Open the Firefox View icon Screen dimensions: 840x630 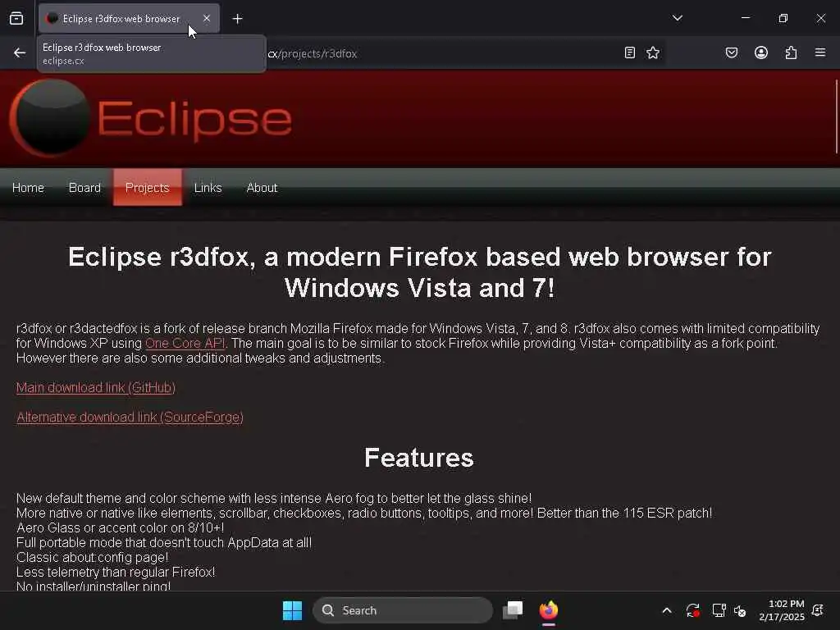coord(16,19)
